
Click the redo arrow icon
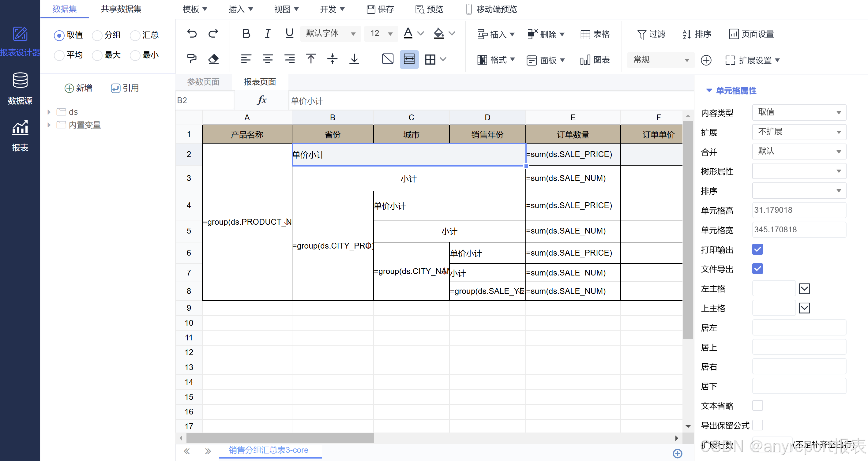pyautogui.click(x=213, y=33)
